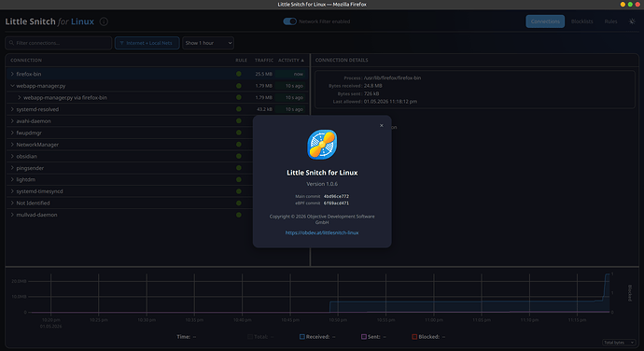Open the obdev.at littlesnitch-linux link
The width and height of the screenshot is (644, 351).
322,232
